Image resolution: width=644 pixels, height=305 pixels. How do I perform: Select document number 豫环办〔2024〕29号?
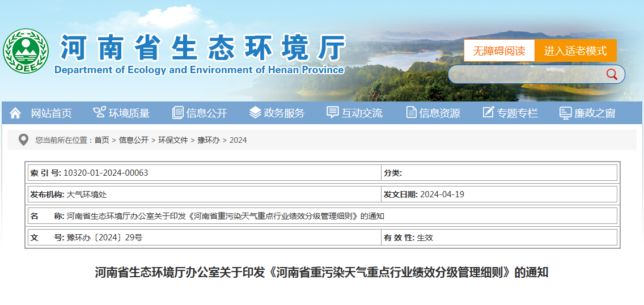tap(105, 238)
